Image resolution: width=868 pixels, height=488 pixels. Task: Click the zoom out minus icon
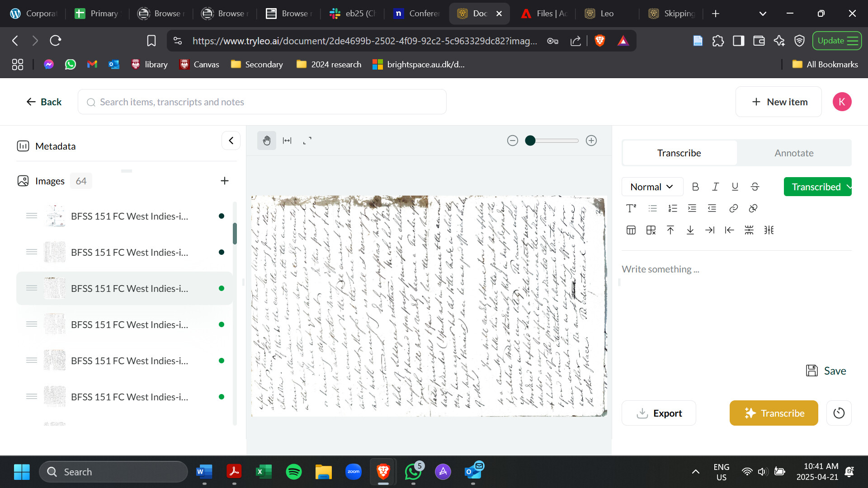click(512, 141)
